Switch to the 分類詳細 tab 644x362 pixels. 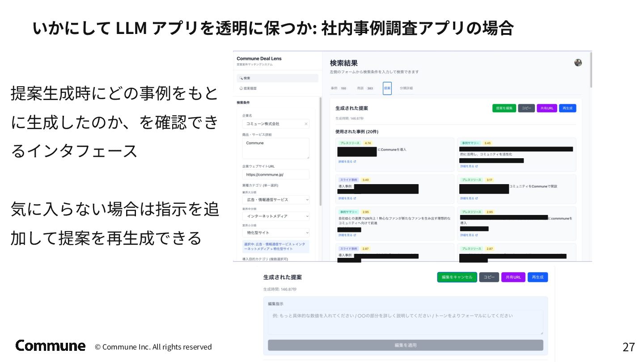click(406, 88)
